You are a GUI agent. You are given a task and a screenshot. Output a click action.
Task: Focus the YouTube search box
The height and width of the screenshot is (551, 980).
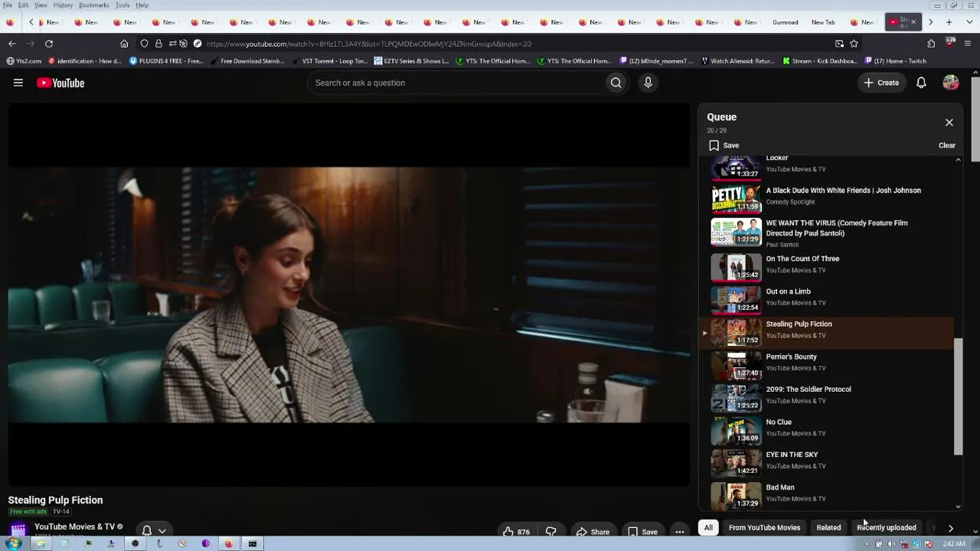tap(456, 83)
